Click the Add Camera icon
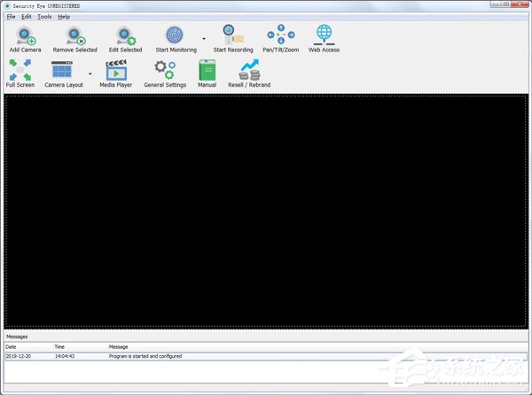This screenshot has width=532, height=395. click(x=25, y=36)
